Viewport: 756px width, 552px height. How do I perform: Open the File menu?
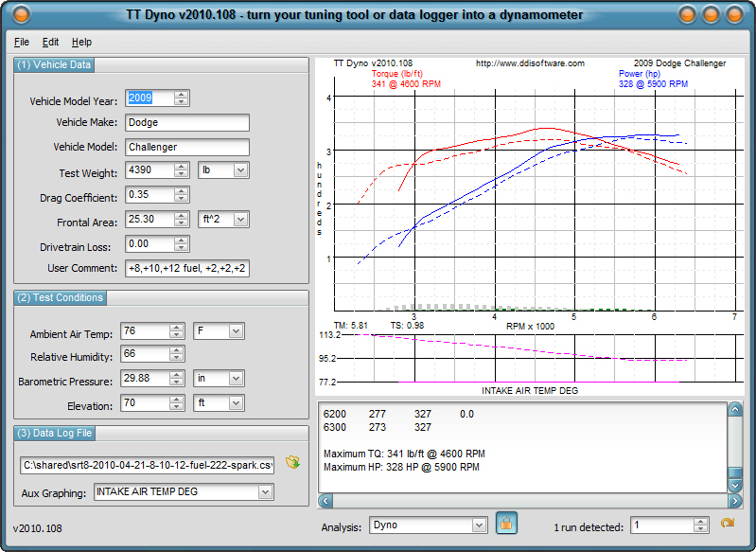(22, 42)
